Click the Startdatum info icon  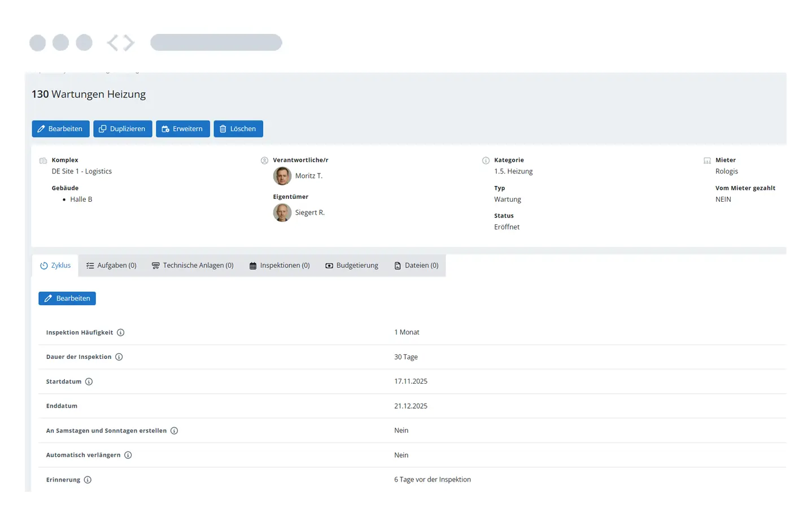click(x=89, y=381)
